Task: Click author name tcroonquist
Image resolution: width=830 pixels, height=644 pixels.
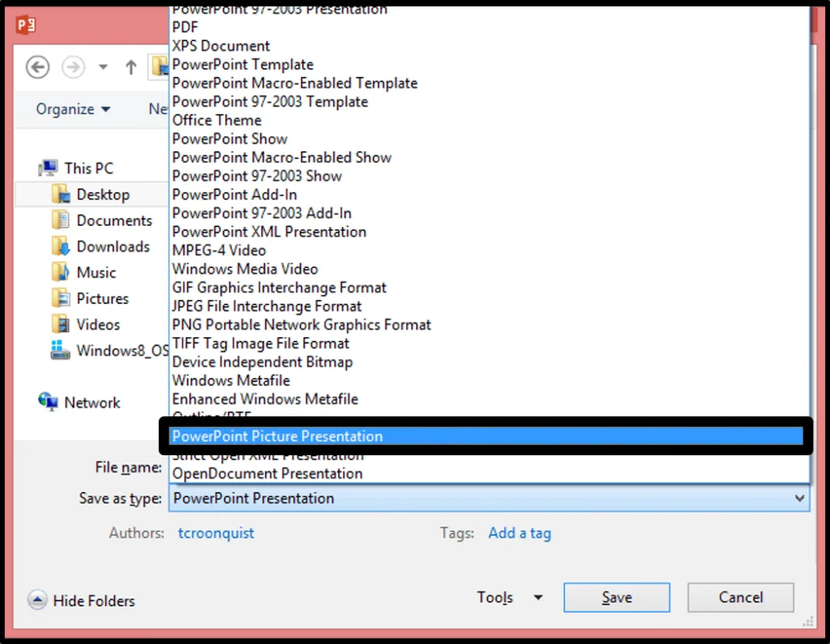Action: [x=216, y=533]
